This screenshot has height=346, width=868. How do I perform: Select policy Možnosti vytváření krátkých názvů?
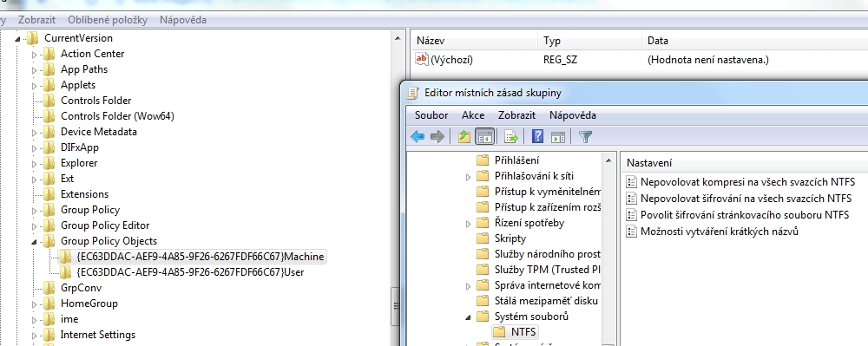719,232
